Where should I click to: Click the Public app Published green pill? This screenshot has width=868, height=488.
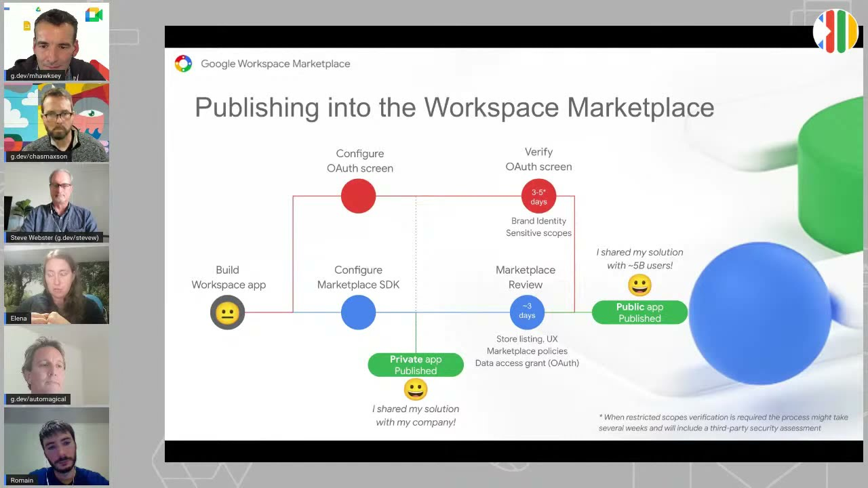pyautogui.click(x=639, y=312)
